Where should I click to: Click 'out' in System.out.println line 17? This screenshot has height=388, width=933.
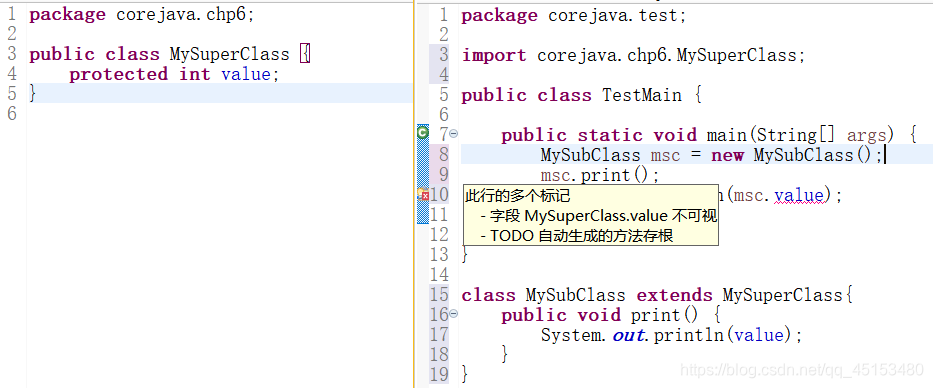pyautogui.click(x=628, y=336)
